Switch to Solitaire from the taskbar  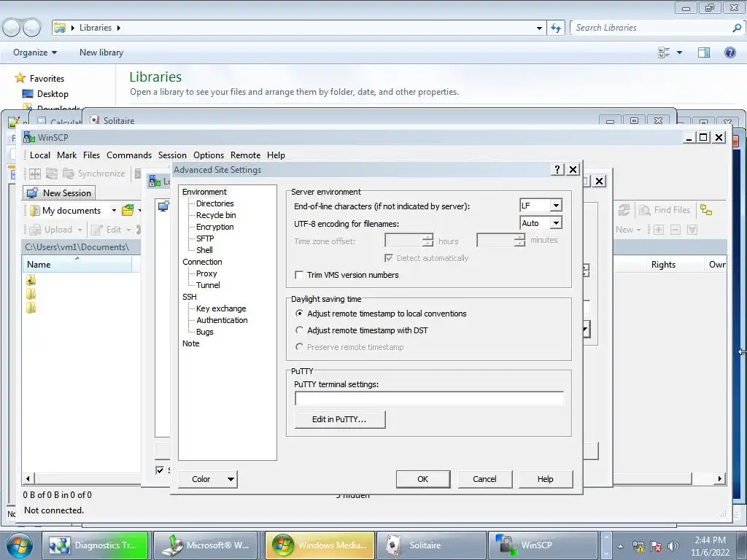tap(431, 545)
